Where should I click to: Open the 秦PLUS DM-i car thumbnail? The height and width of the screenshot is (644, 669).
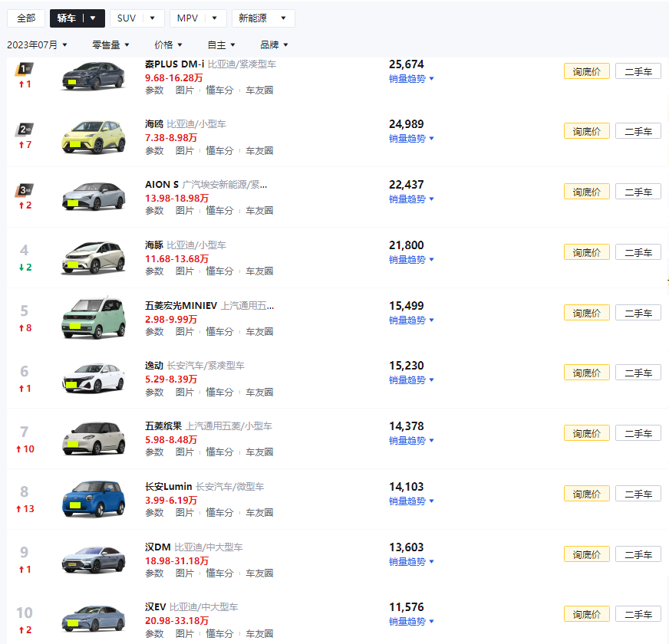94,76
